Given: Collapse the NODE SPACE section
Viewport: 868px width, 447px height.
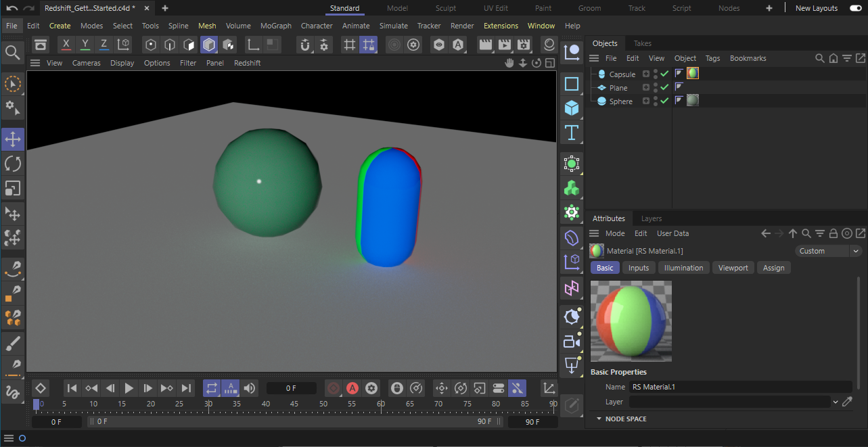Looking at the screenshot, I should click(599, 419).
